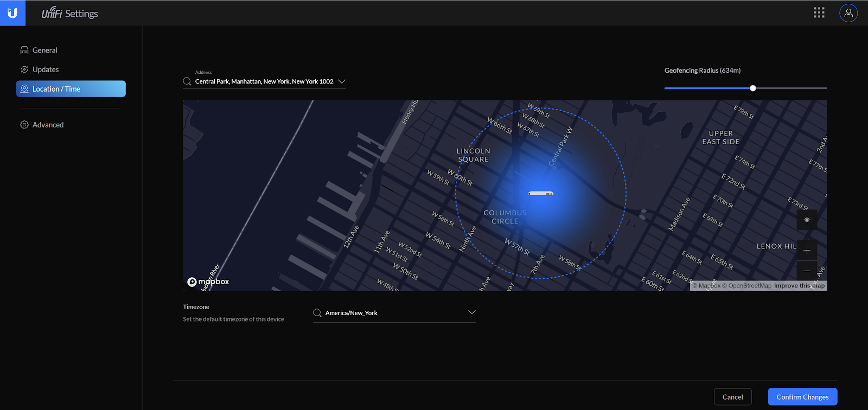This screenshot has height=410, width=868.
Task: Click Geofencing Radius (634m) label
Action: tap(703, 71)
